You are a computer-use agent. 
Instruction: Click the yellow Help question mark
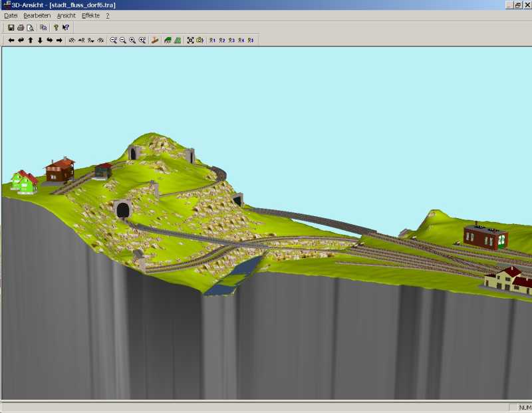pyautogui.click(x=56, y=27)
